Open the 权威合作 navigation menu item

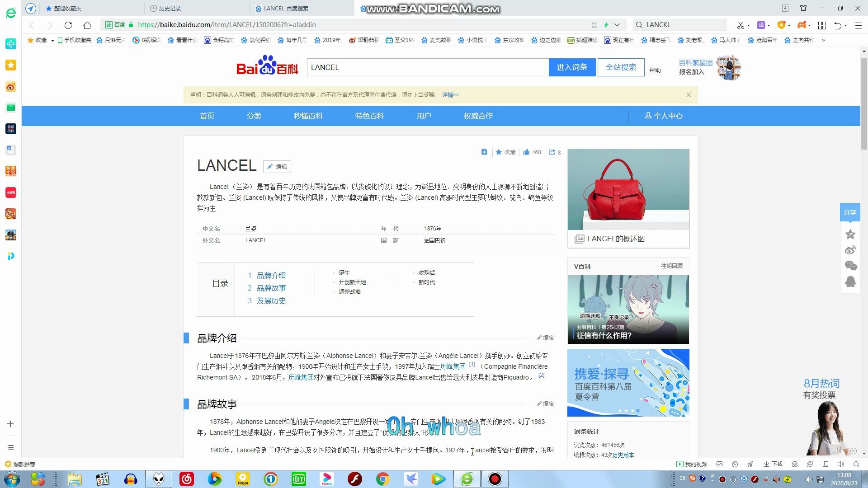tap(478, 116)
